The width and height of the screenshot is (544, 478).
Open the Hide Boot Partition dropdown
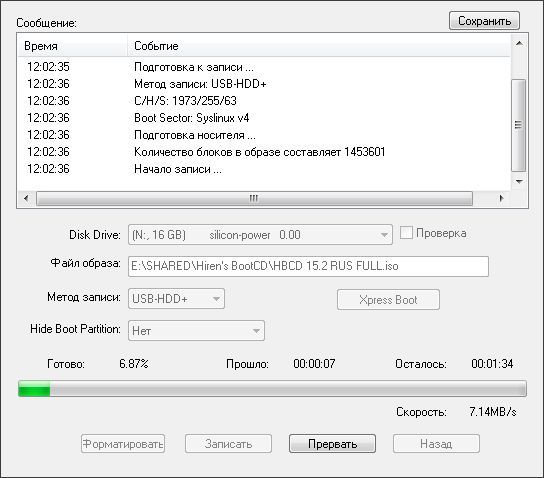[x=196, y=331]
